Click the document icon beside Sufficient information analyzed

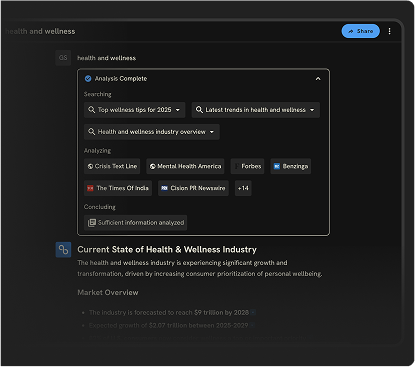[92, 223]
